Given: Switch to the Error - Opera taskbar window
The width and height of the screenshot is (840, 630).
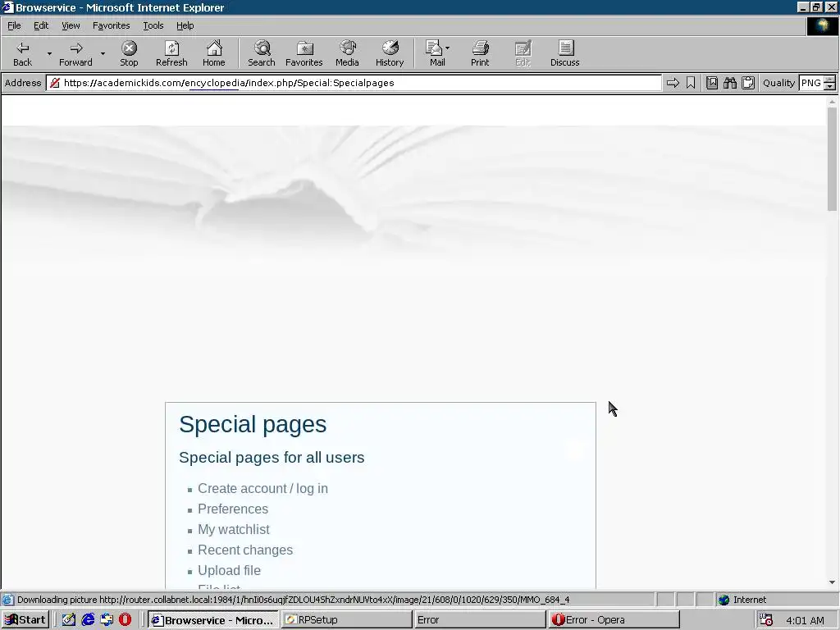Looking at the screenshot, I should [614, 620].
